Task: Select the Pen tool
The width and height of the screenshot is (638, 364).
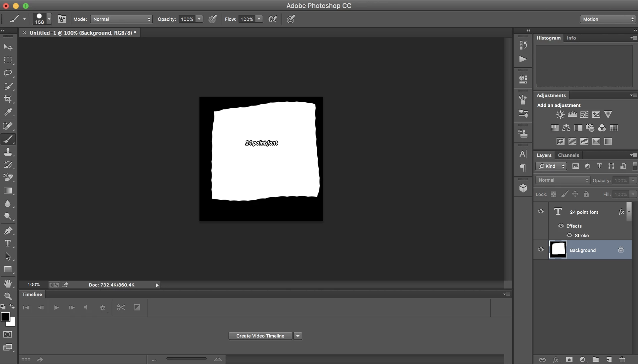Action: click(8, 231)
